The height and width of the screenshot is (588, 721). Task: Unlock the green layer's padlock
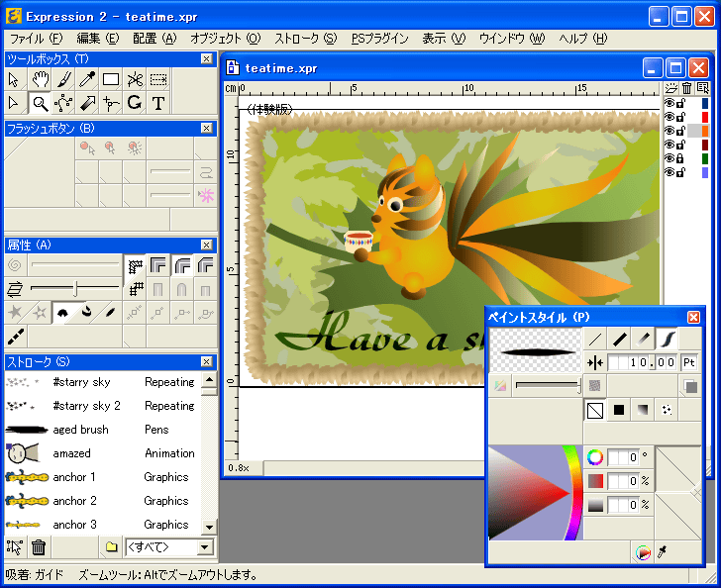click(680, 158)
